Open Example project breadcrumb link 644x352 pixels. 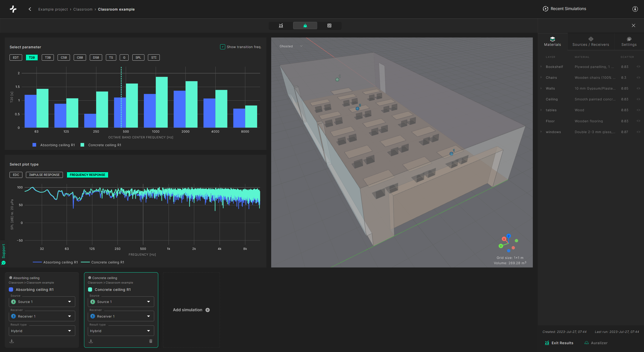pyautogui.click(x=53, y=9)
